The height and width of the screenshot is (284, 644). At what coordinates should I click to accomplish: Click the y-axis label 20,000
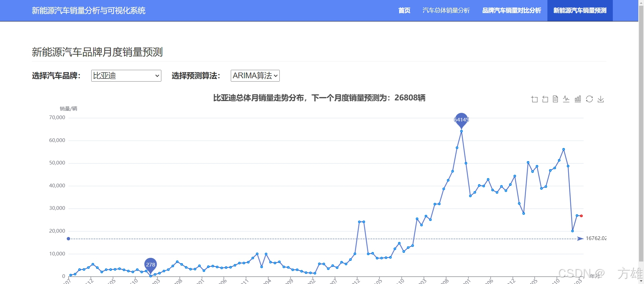[57, 231]
